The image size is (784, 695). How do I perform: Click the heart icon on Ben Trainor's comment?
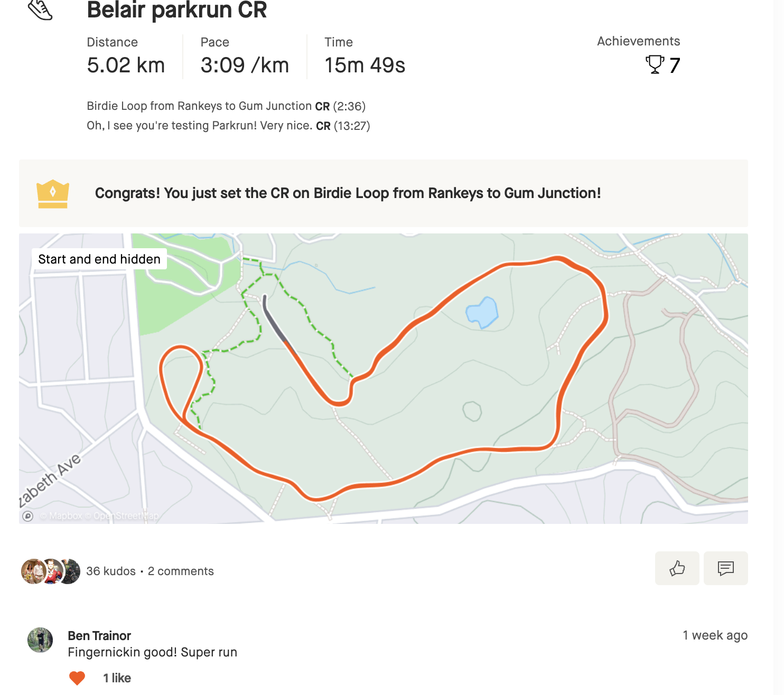77,678
